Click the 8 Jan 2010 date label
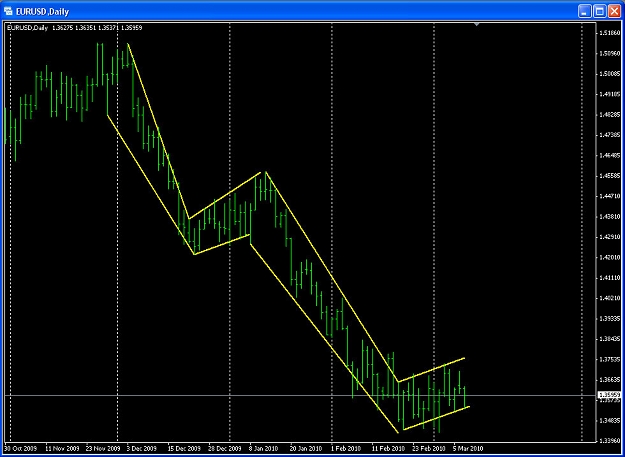 pyautogui.click(x=263, y=448)
